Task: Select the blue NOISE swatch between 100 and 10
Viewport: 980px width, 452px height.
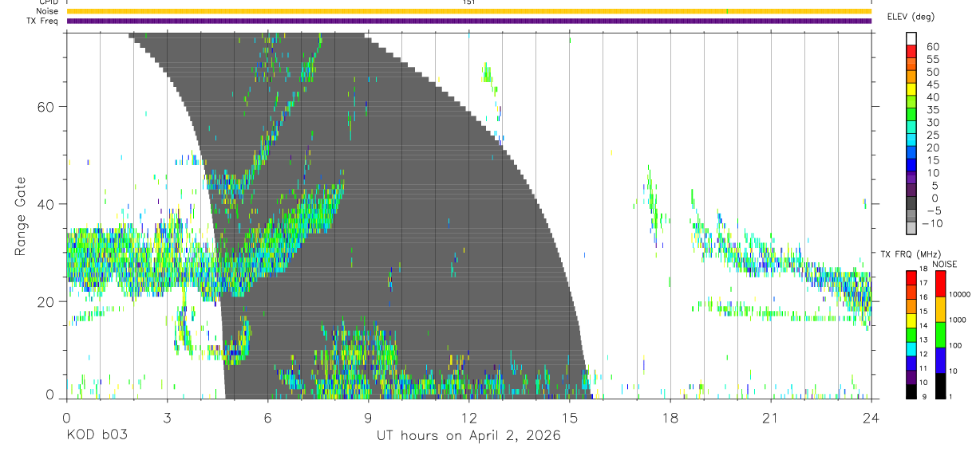Action: click(x=940, y=360)
